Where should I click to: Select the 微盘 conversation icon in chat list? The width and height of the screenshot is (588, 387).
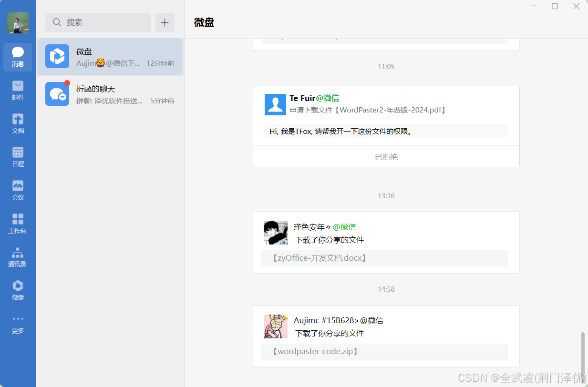(x=57, y=56)
